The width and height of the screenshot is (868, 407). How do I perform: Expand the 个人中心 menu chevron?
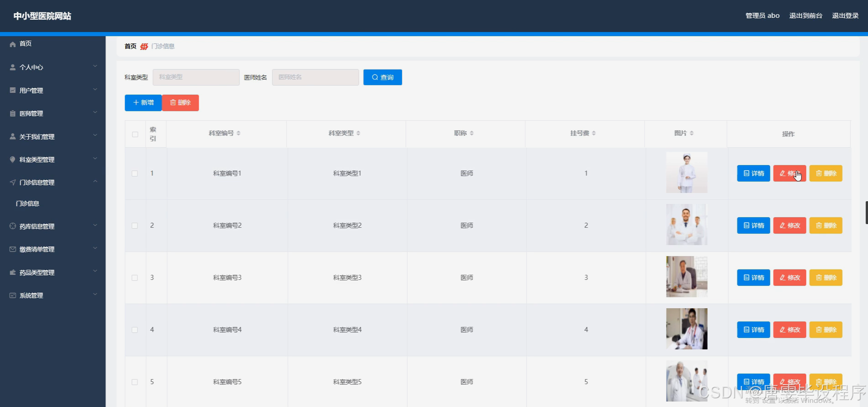click(x=95, y=66)
